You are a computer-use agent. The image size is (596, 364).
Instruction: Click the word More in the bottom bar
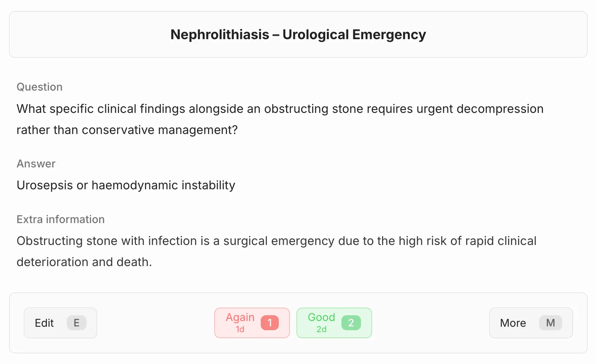click(x=513, y=323)
